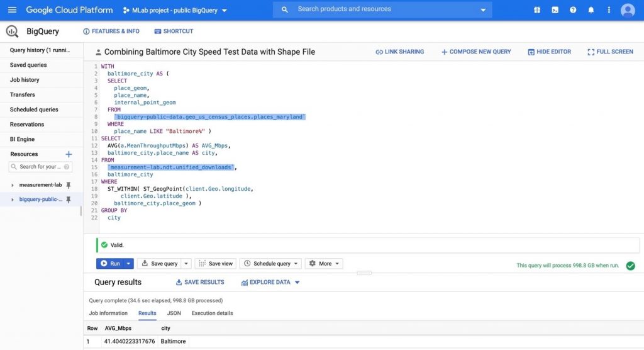Image resolution: width=644 pixels, height=350 pixels.
Task: Click the AVG_Mbps column header
Action: click(x=118, y=329)
